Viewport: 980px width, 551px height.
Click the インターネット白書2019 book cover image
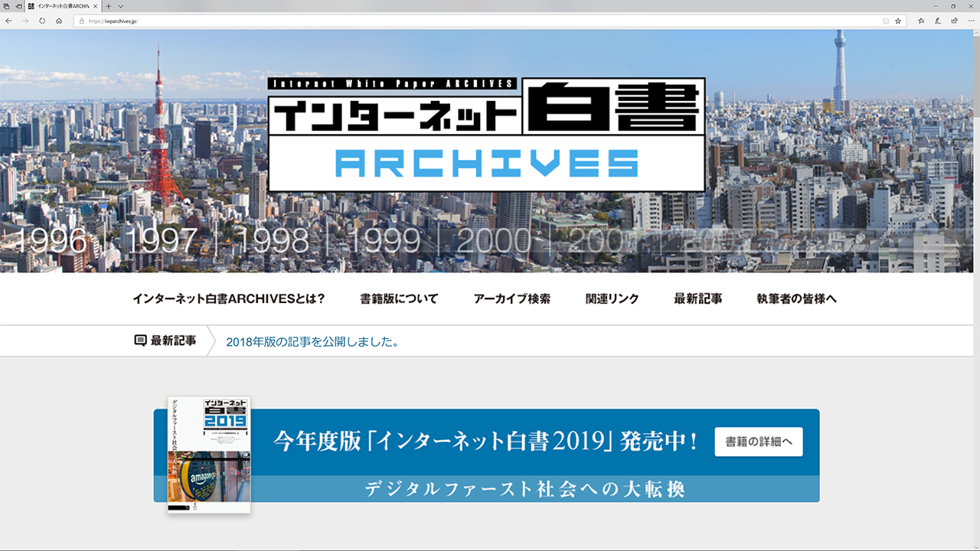coord(209,455)
